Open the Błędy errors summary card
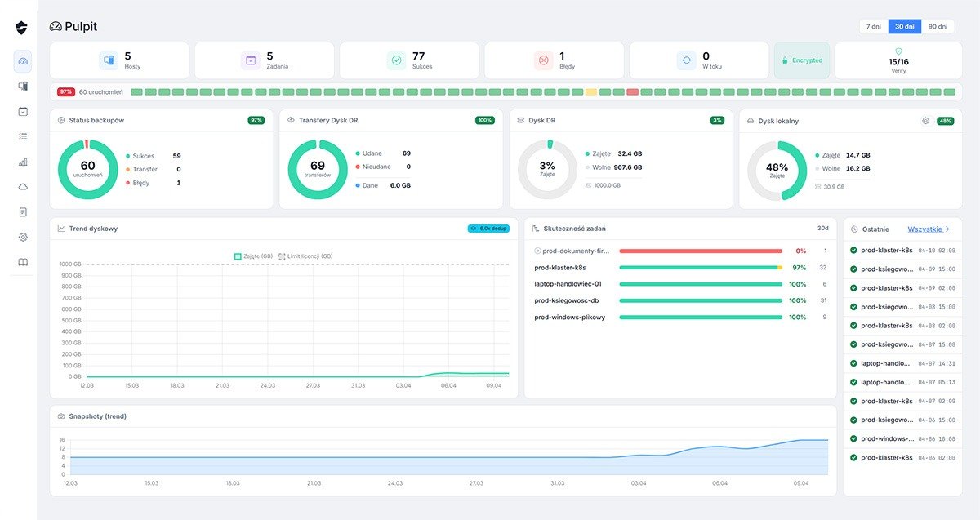Screen dimensions: 980x520 coord(554,60)
